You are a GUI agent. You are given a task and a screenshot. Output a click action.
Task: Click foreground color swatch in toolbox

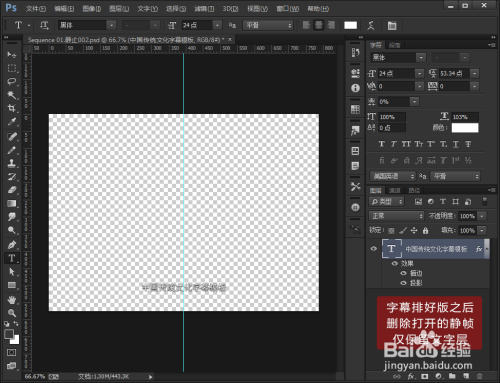(x=9, y=334)
